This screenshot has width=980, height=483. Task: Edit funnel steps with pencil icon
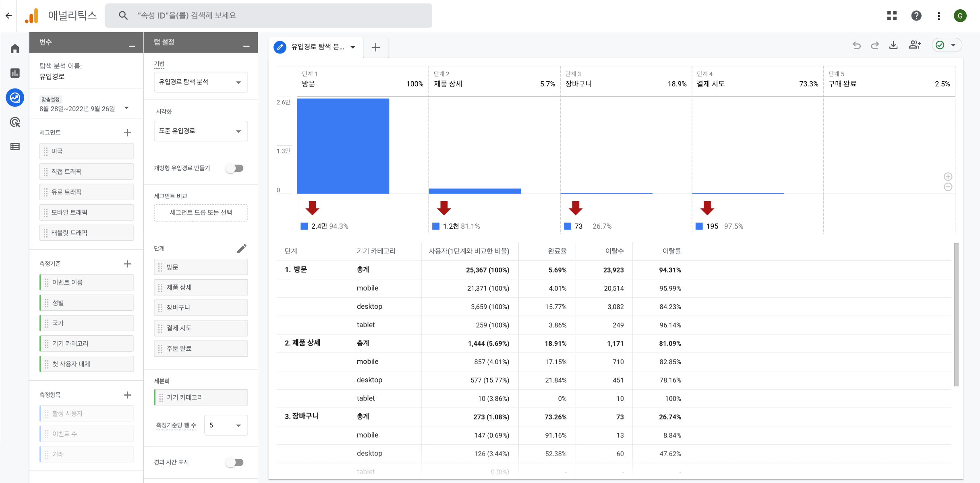coord(242,248)
